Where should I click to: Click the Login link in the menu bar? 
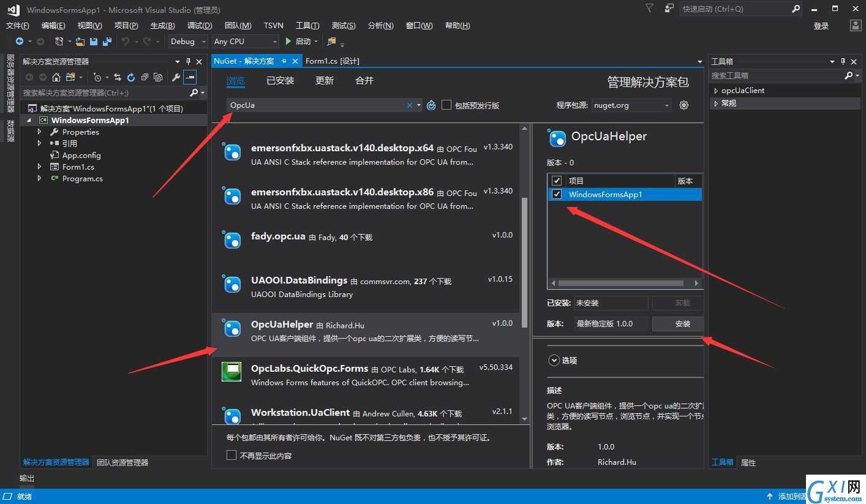(821, 26)
